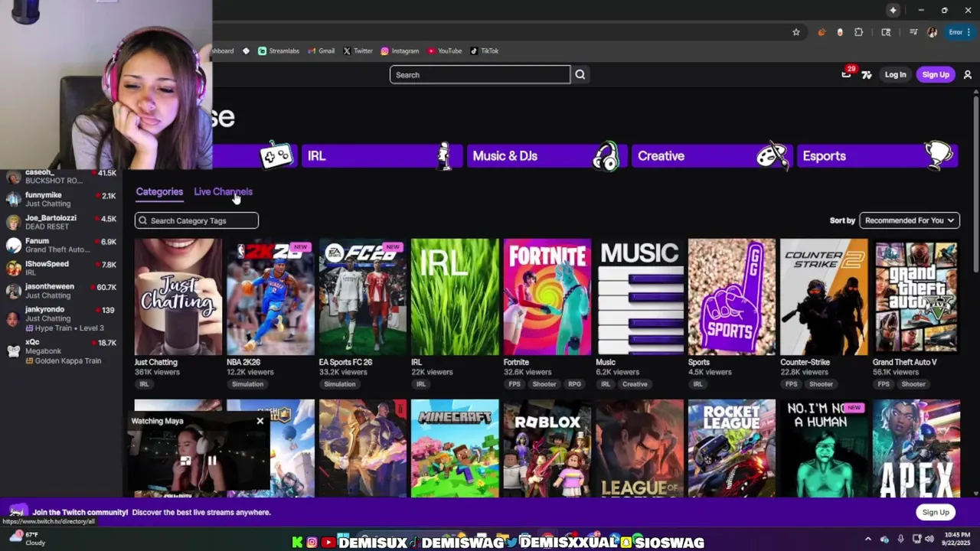Click the FPS tag under Grand Theft Auto V
980x551 pixels.
point(884,384)
